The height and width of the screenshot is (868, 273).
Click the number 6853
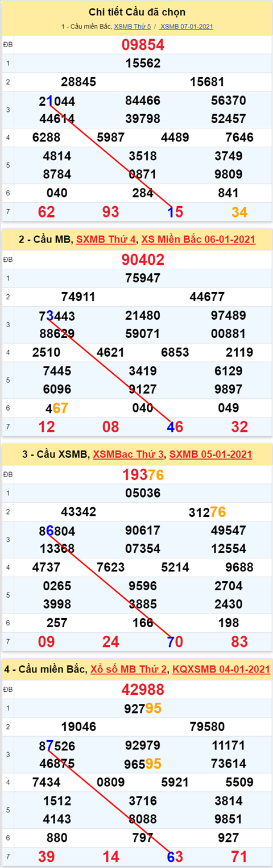click(x=175, y=352)
